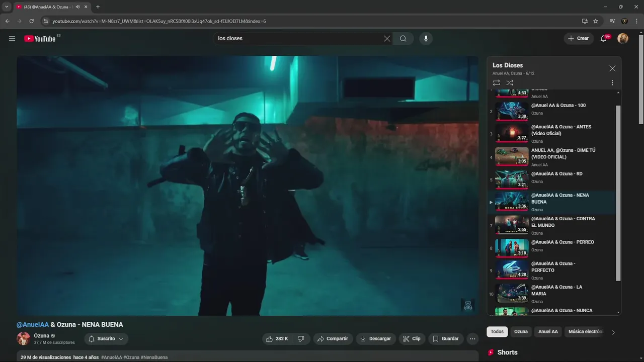The width and height of the screenshot is (644, 362).
Task: Go back with browser back arrow
Action: click(x=7, y=21)
